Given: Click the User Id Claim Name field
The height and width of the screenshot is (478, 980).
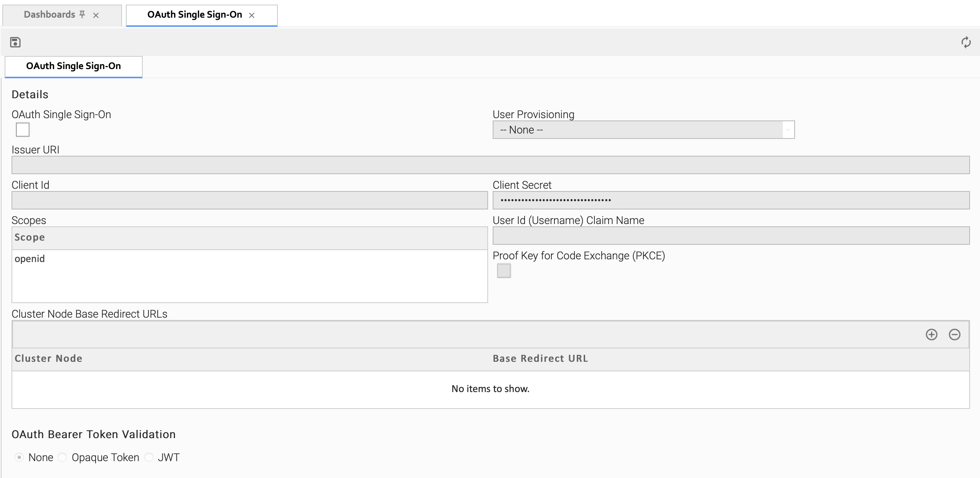Looking at the screenshot, I should click(x=731, y=236).
